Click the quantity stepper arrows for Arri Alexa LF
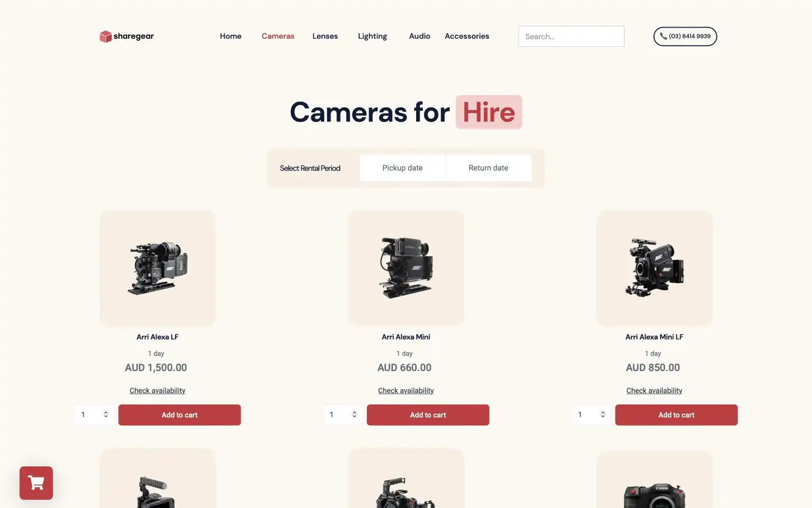Screen dimensions: 812x508 coord(106,414)
